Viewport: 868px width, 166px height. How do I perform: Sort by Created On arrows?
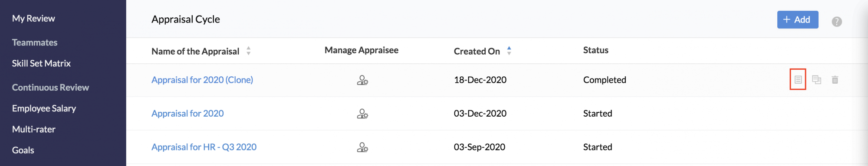(x=509, y=51)
